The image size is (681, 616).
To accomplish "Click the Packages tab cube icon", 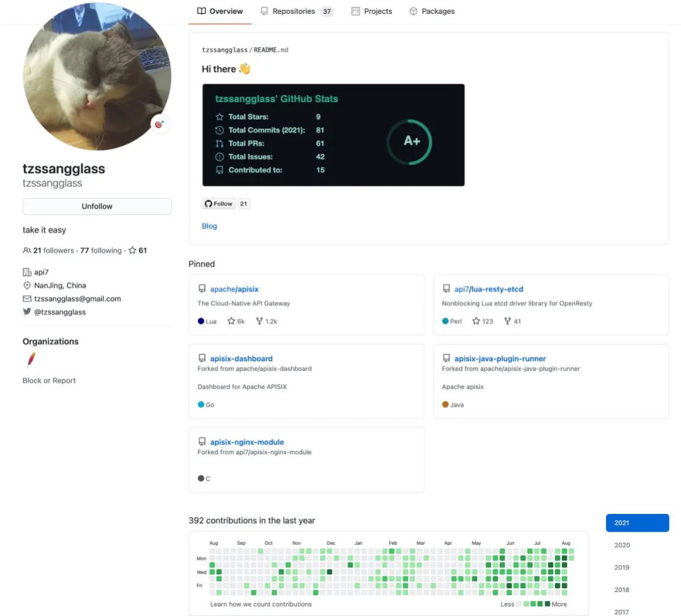I will pyautogui.click(x=414, y=11).
